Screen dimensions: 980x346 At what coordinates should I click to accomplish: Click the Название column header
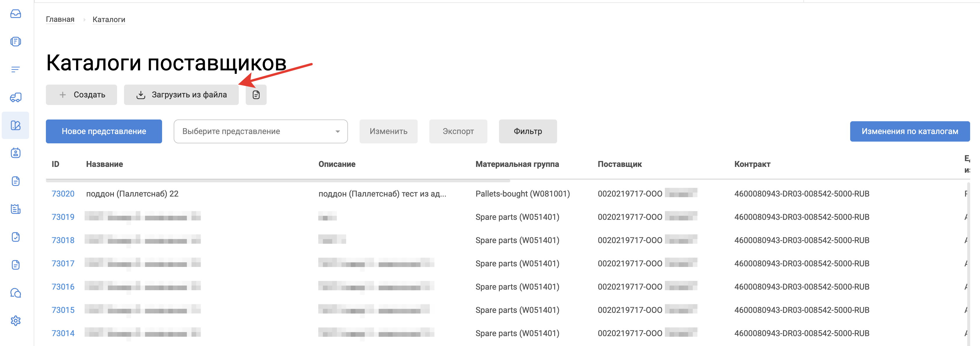tap(105, 164)
